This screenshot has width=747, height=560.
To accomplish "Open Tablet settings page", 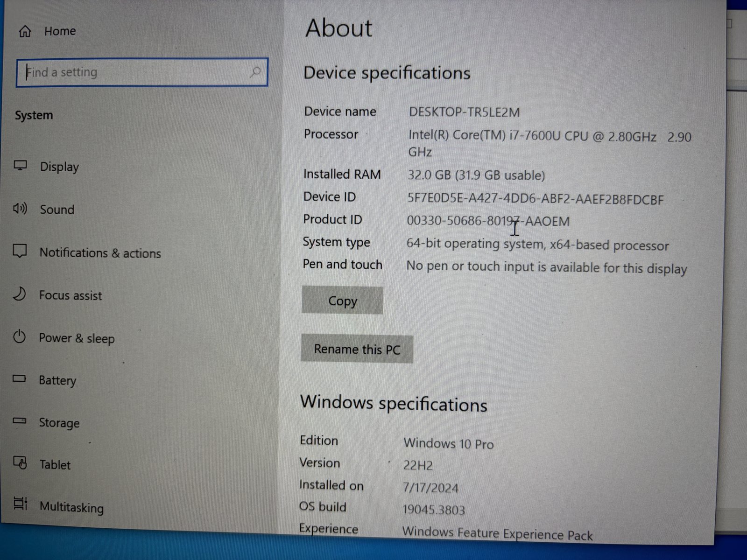I will 55,465.
